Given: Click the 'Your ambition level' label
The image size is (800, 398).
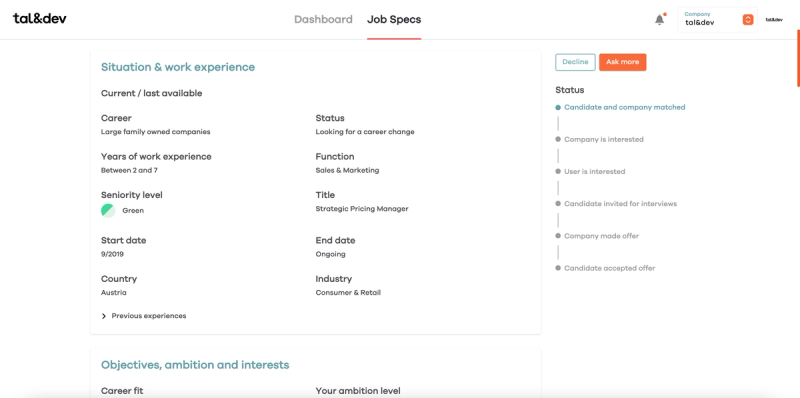Looking at the screenshot, I should 358,391.
